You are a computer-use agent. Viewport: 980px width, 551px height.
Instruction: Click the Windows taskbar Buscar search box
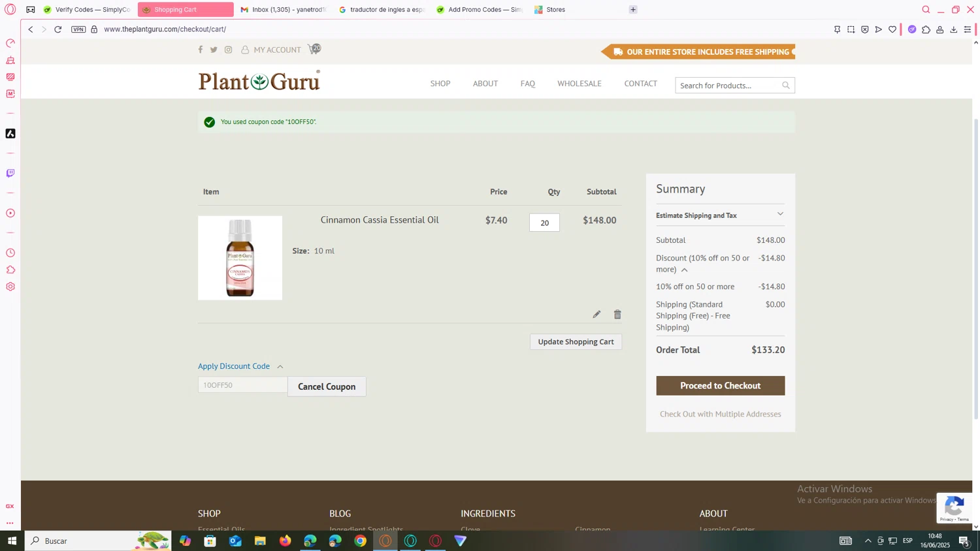[98, 541]
